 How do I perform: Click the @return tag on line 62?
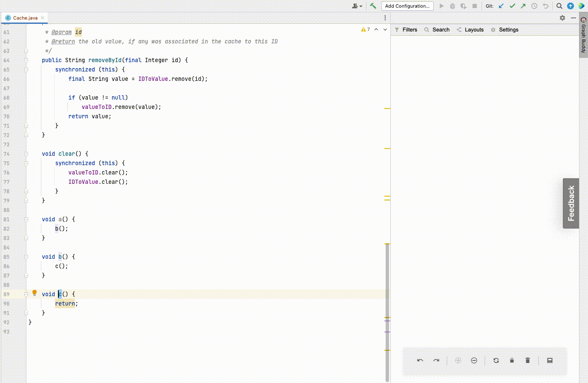tap(63, 41)
